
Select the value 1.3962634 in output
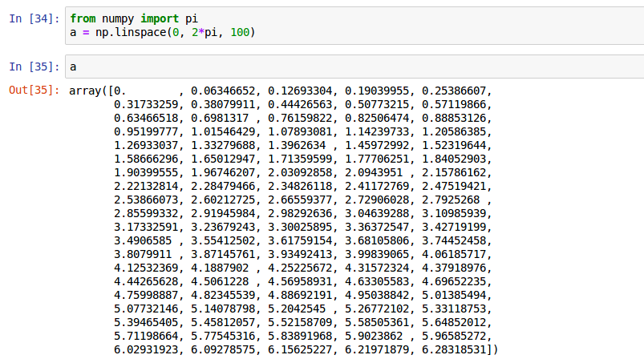(x=297, y=145)
